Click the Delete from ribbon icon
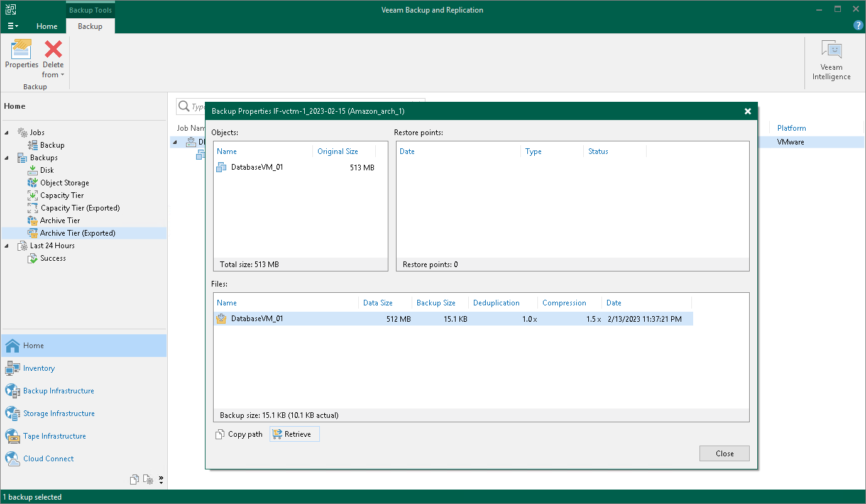Viewport: 866px width, 504px height. click(53, 49)
